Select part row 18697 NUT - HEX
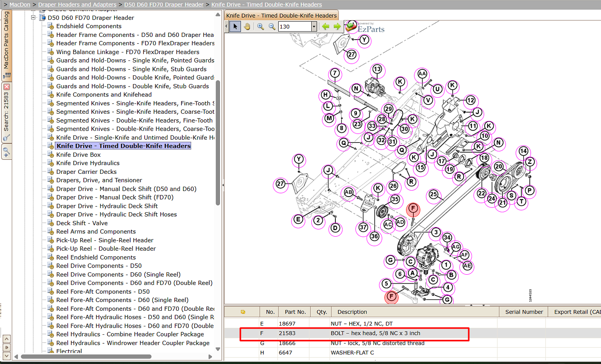This screenshot has height=364, width=601. coord(412,324)
